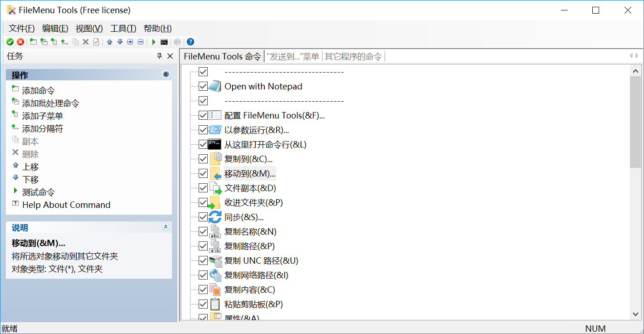Click the scrollbar up arrow button
The width and height of the screenshot is (644, 334).
click(636, 71)
